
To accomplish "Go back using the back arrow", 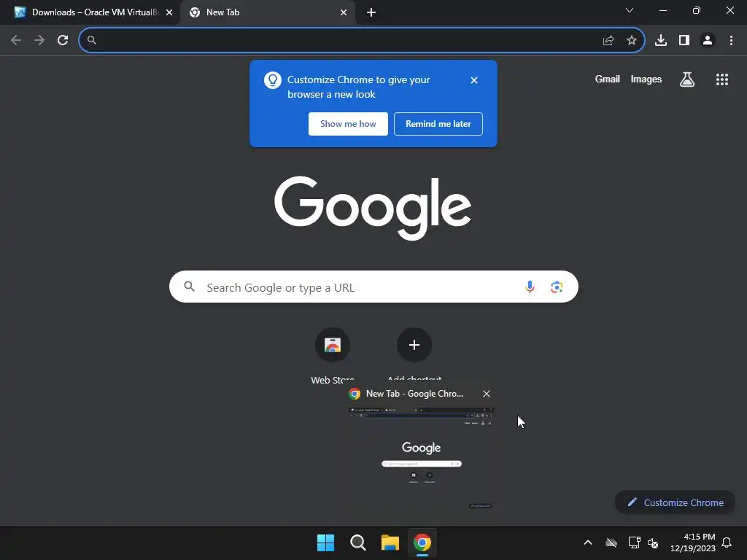I will pos(16,40).
